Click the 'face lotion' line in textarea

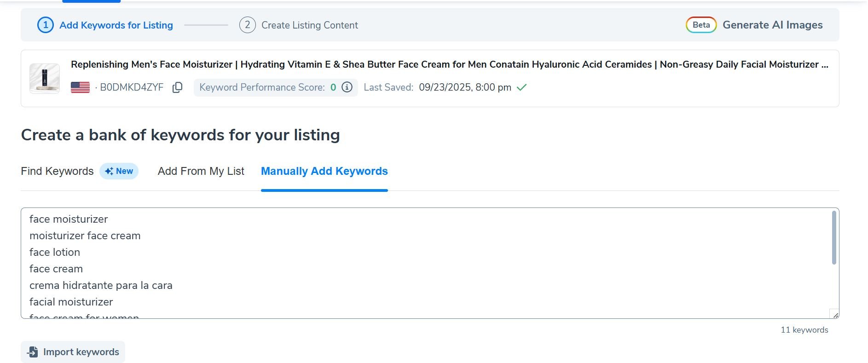(55, 252)
